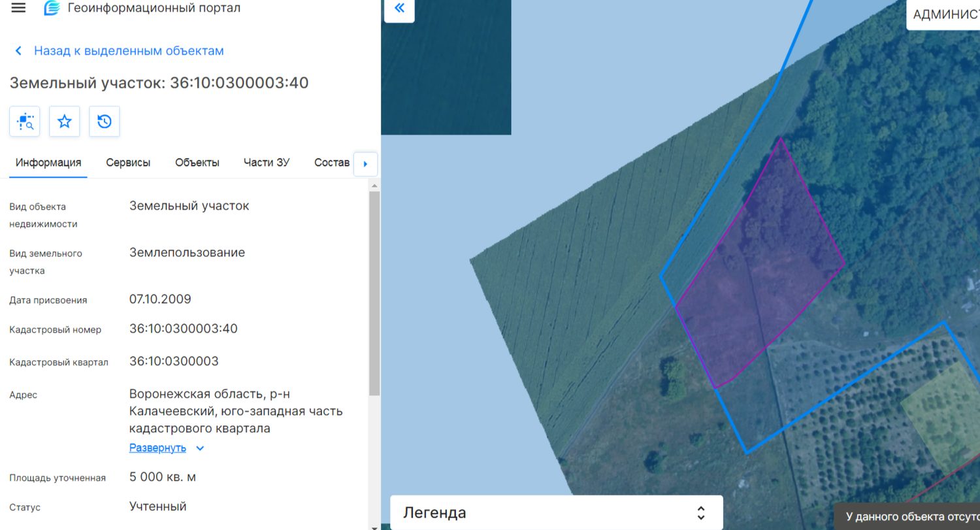The width and height of the screenshot is (980, 530).
Task: Click the Геоинформационный портал title text
Action: 154,8
